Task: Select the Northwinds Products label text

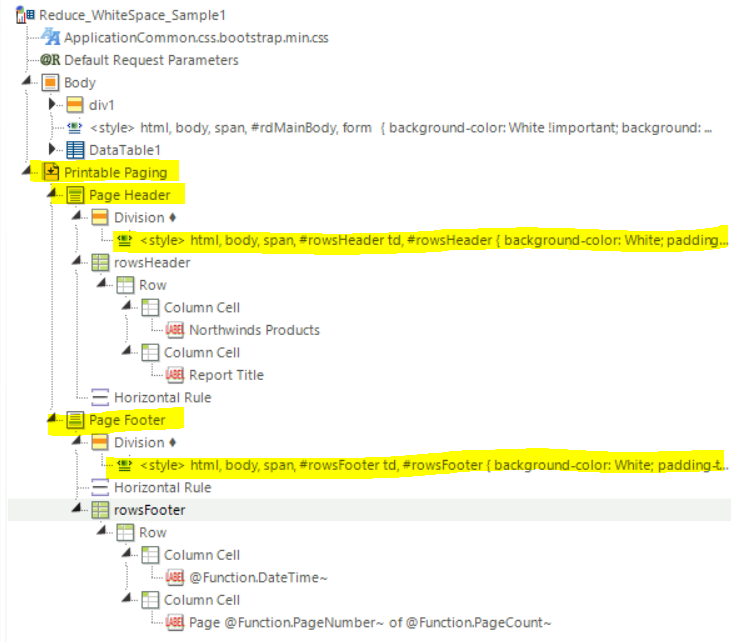Action: 254,330
